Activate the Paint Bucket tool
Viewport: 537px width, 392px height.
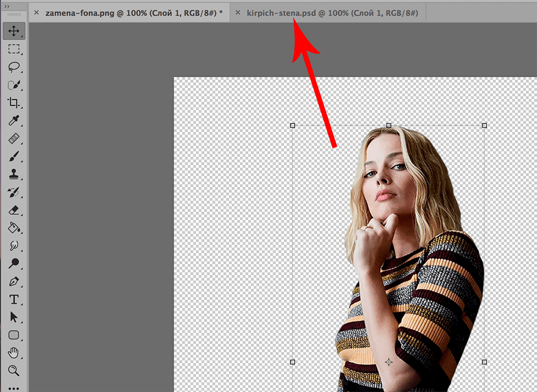coord(14,228)
